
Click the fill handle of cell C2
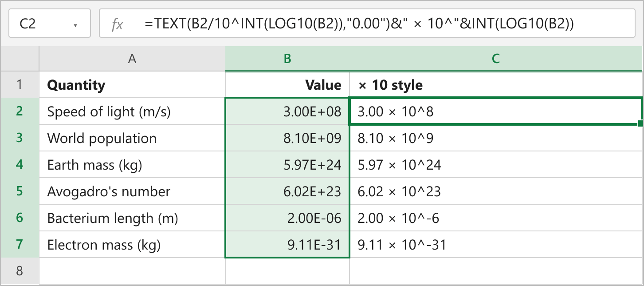tap(640, 123)
